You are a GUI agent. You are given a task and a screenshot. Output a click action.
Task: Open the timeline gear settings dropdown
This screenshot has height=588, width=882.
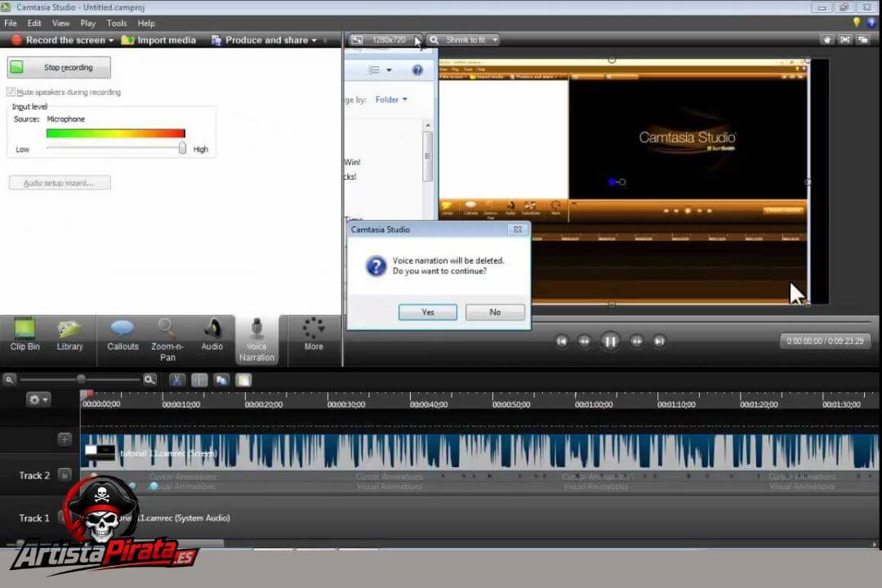[38, 399]
